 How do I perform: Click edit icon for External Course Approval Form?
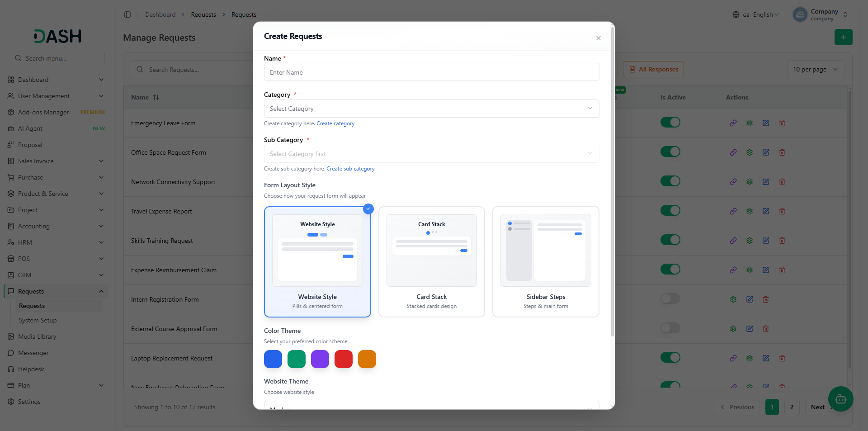(x=750, y=329)
